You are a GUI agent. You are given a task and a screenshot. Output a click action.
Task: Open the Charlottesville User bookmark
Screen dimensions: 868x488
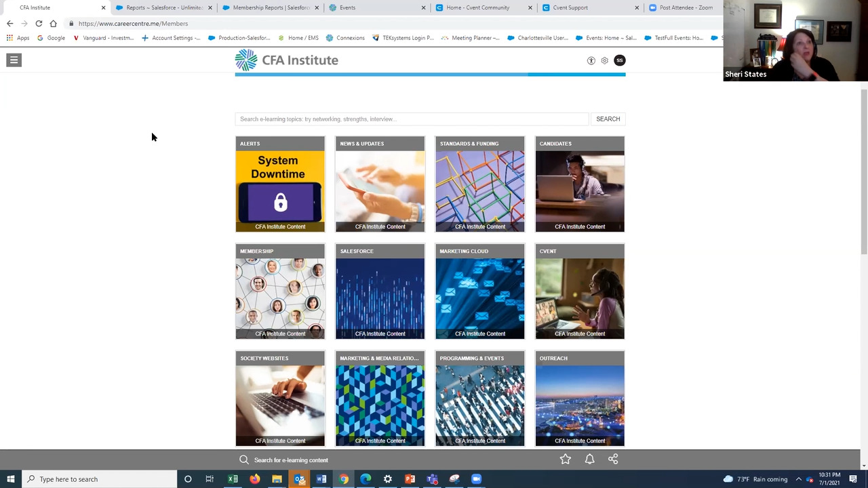538,38
